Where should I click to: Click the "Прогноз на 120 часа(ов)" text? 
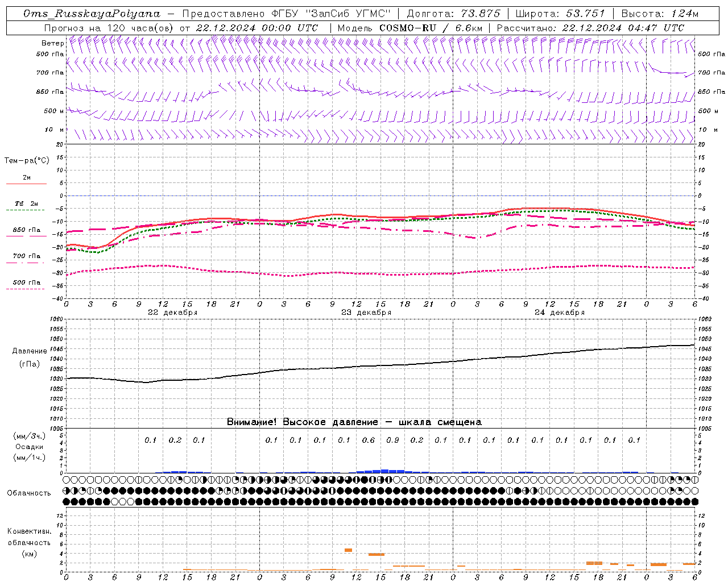pyautogui.click(x=109, y=28)
